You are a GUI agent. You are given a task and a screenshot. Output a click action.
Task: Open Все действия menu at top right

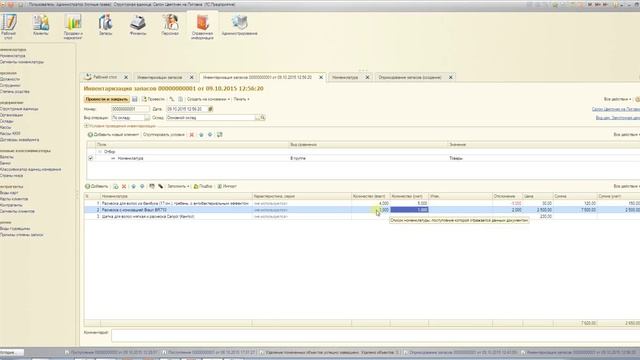[x=618, y=99]
